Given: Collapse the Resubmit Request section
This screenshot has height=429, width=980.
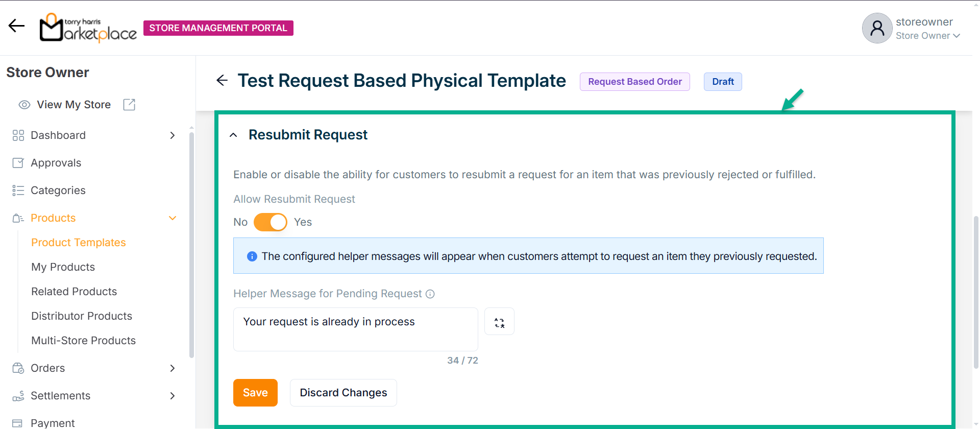Looking at the screenshot, I should 233,135.
